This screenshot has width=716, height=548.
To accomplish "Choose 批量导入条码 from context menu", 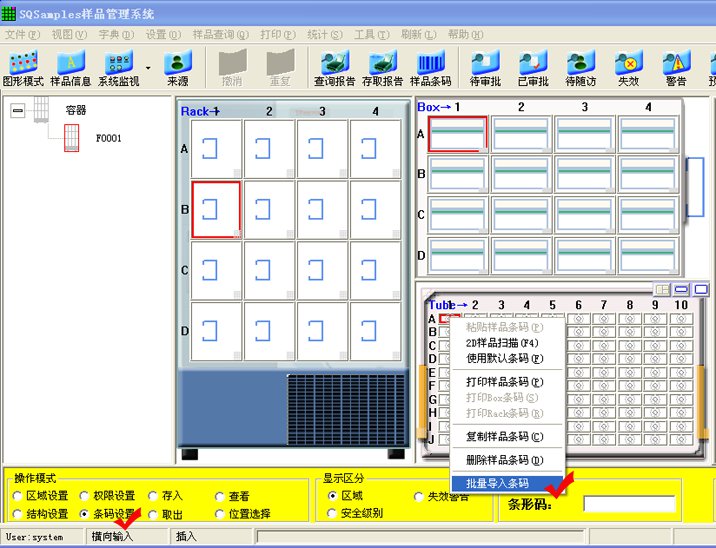I will click(504, 483).
